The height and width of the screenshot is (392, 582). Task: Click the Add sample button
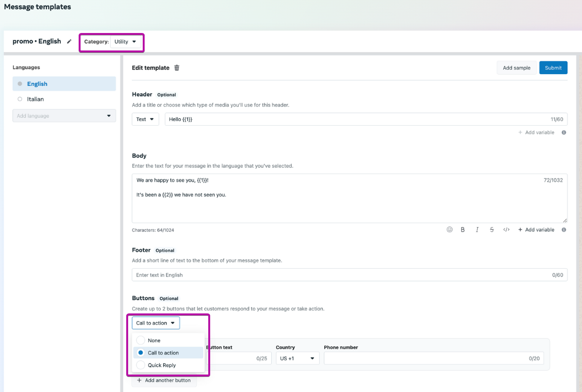(x=516, y=68)
